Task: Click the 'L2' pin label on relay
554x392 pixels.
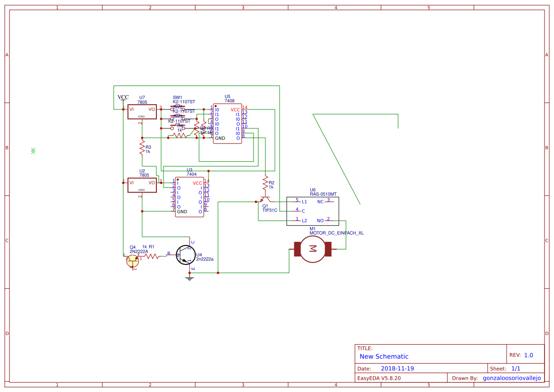Action: coord(304,220)
